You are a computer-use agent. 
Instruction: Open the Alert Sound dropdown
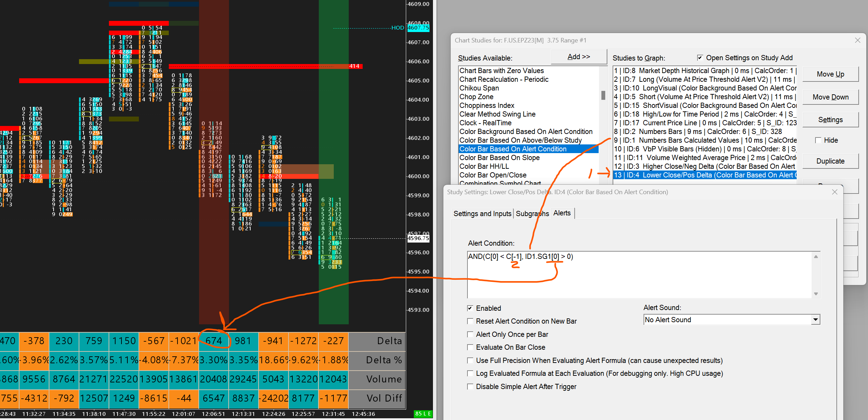815,320
